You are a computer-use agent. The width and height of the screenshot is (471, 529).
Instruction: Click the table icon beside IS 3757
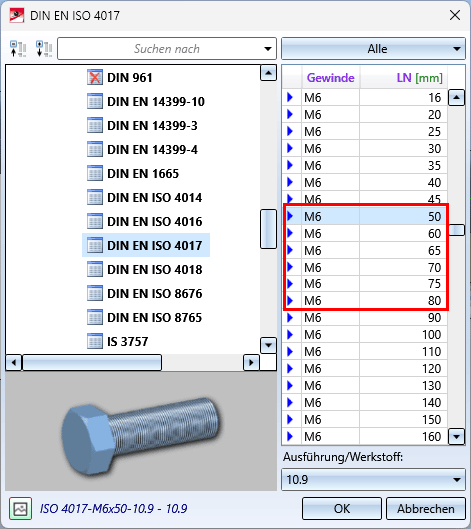[x=95, y=341]
